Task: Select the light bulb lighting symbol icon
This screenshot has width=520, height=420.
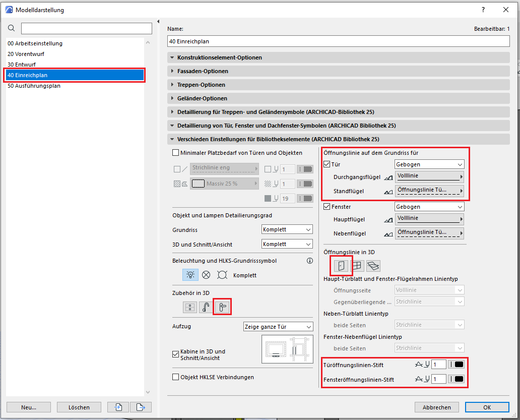Action: pyautogui.click(x=190, y=275)
